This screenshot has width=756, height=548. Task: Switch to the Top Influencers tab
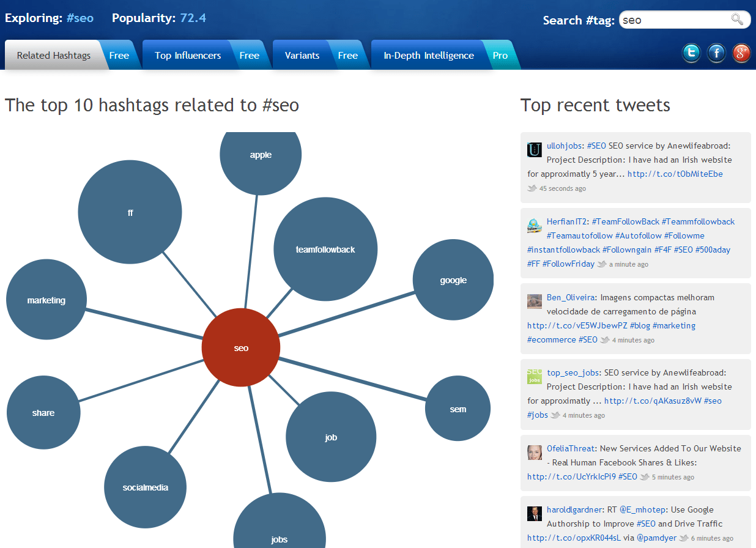tap(188, 55)
